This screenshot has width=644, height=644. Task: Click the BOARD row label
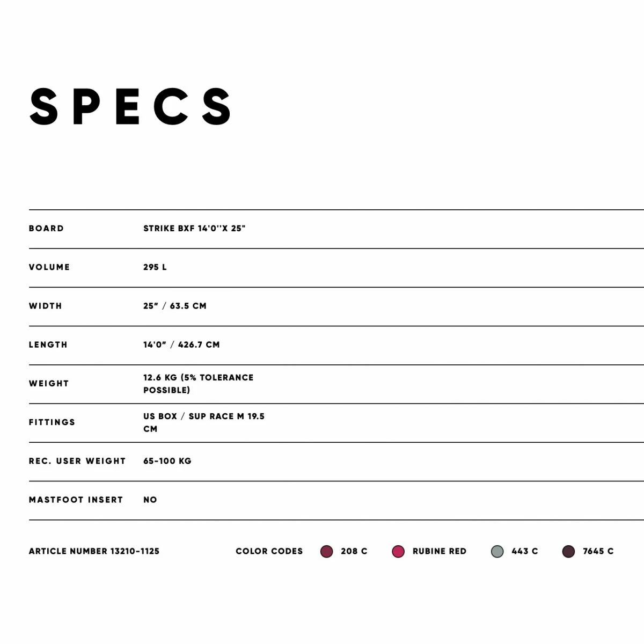pyautogui.click(x=47, y=229)
